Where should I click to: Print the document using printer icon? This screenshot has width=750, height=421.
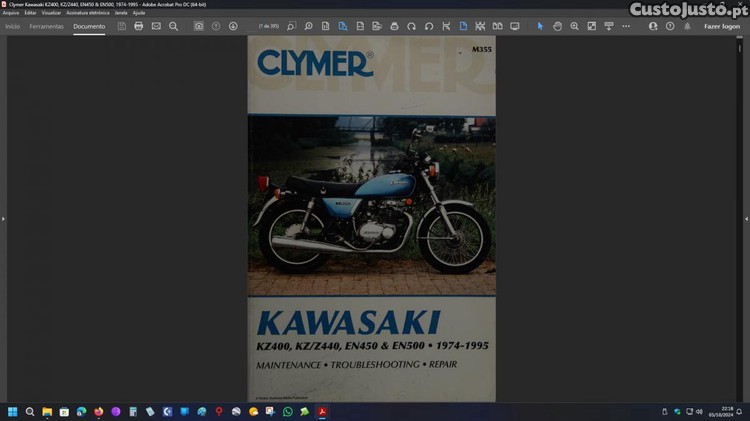pos(138,26)
